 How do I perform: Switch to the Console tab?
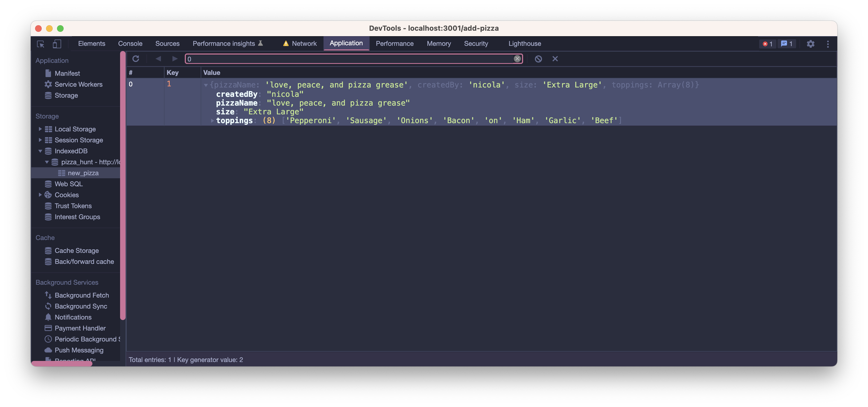coord(130,44)
